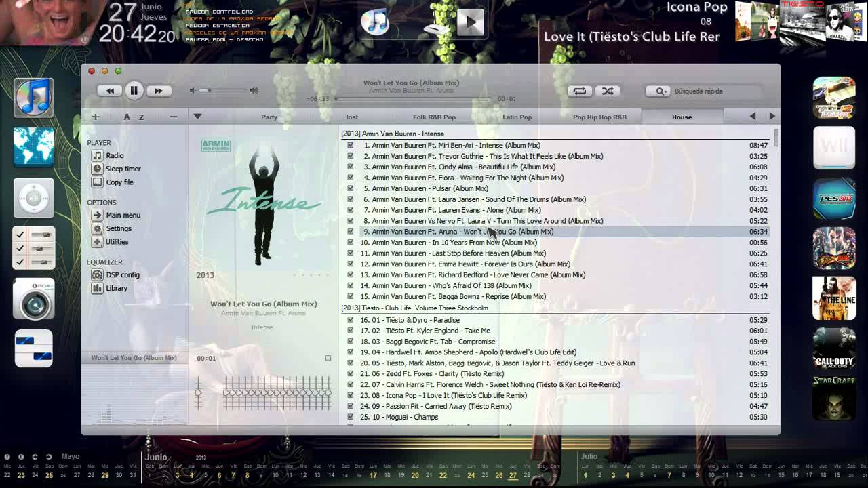868x488 pixels.
Task: Open Copy file option
Action: coord(113,182)
